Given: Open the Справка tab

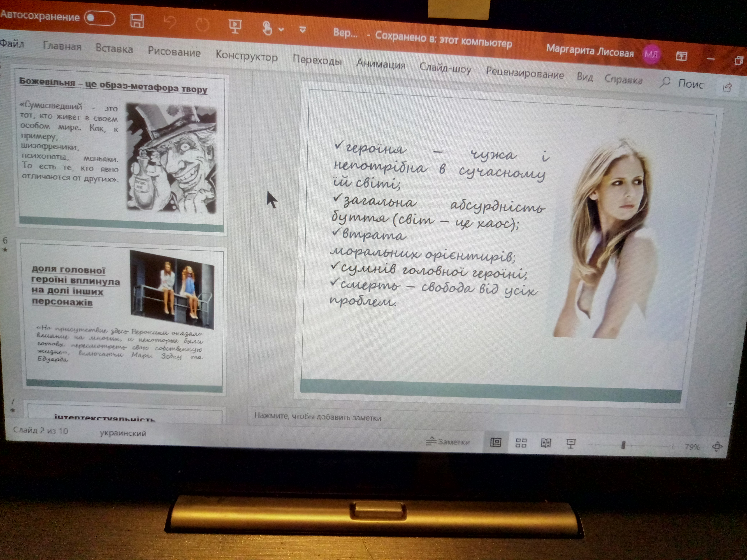Looking at the screenshot, I should [623, 79].
